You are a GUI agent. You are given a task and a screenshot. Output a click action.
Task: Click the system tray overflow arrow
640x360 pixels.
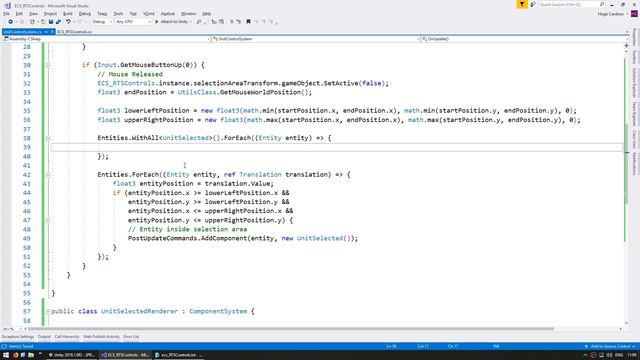[x=585, y=355]
